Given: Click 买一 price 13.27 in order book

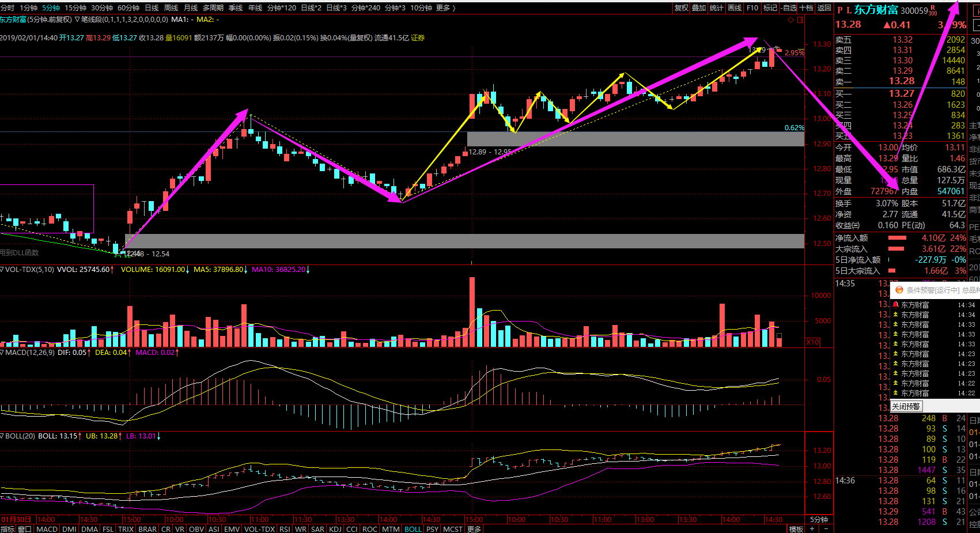Looking at the screenshot, I should [902, 93].
